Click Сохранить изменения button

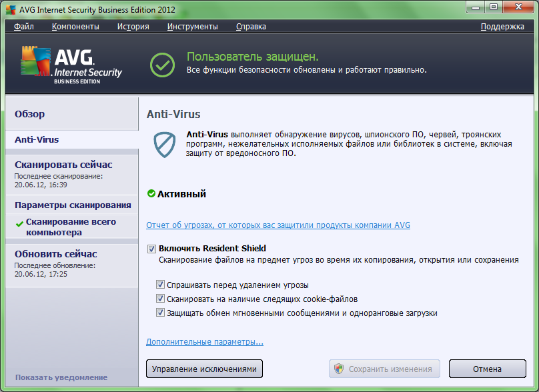(x=384, y=369)
